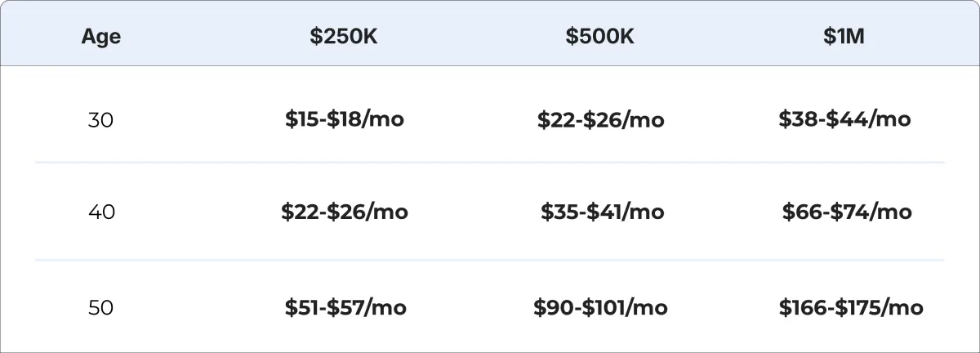Select the age 30 row label
This screenshot has height=353, width=980.
100,120
